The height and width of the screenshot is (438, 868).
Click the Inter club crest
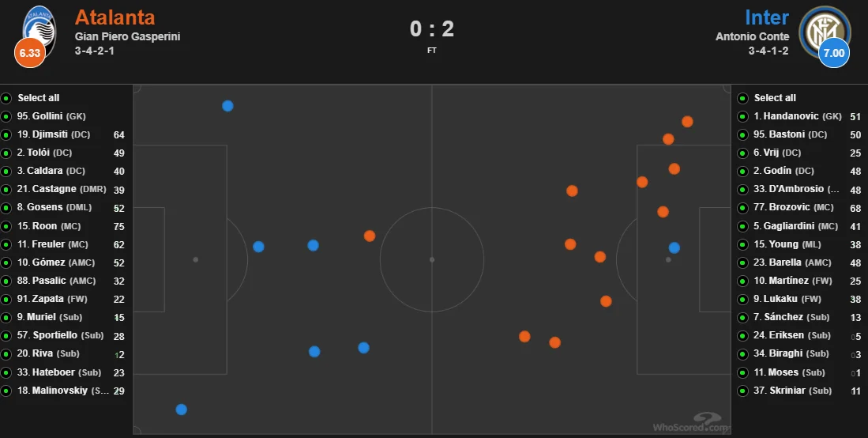pos(825,29)
